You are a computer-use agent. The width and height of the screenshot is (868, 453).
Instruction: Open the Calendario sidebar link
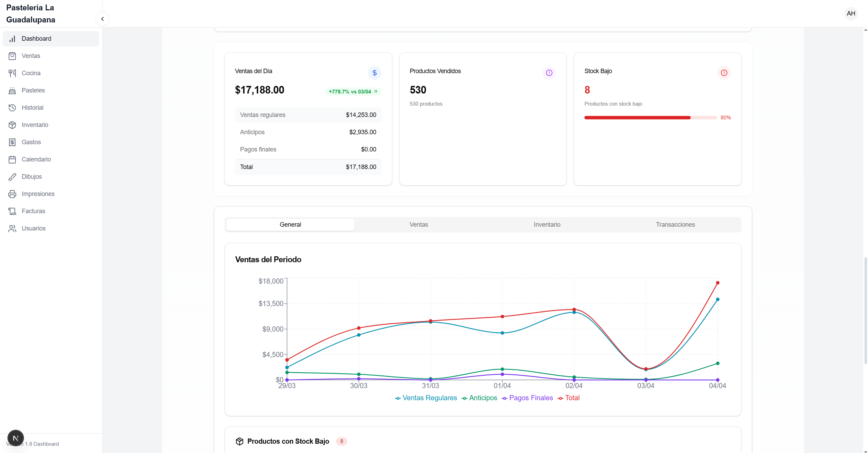(36, 159)
